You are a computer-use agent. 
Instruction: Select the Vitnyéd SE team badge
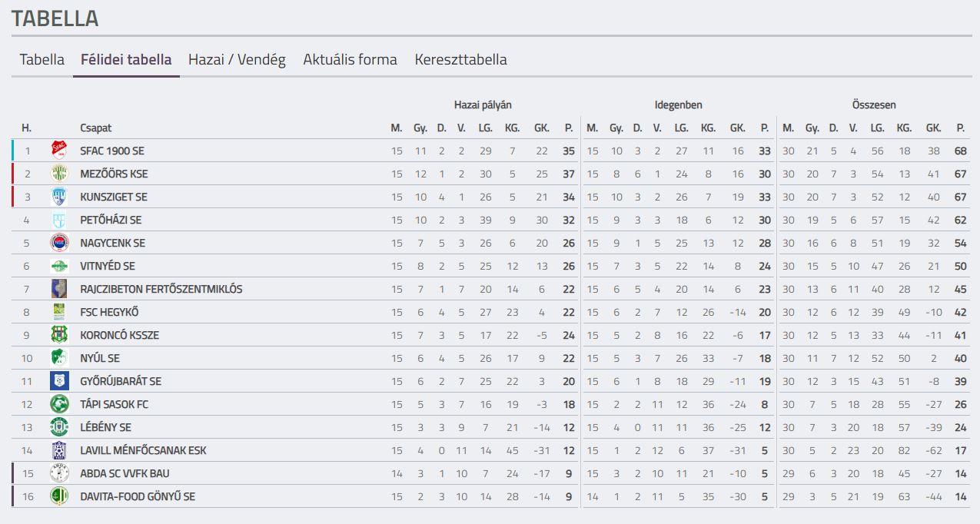[59, 266]
